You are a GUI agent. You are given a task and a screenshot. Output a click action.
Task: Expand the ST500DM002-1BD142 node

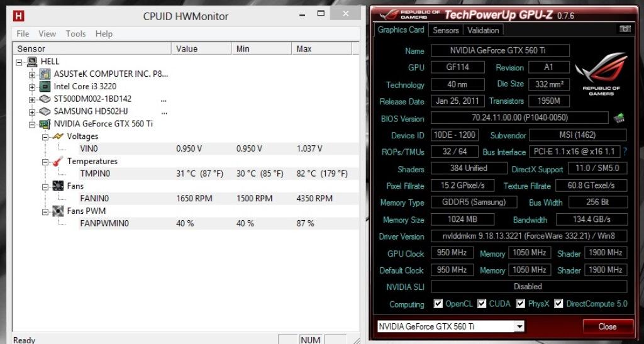click(32, 100)
